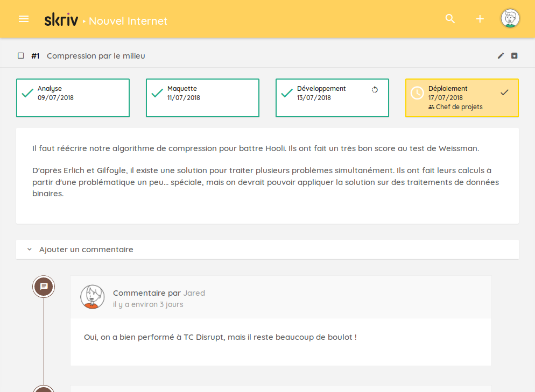Click the pencil edit icon
This screenshot has height=392, width=535.
(501, 55)
